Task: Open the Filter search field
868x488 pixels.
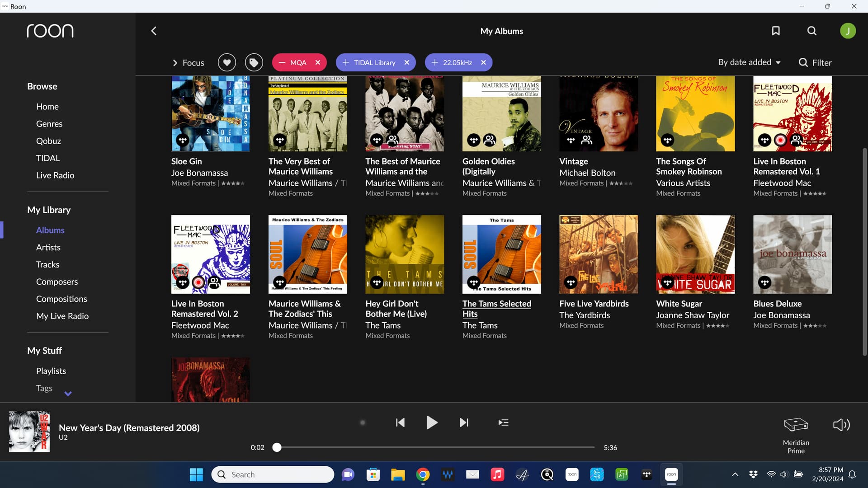Action: pyautogui.click(x=815, y=63)
